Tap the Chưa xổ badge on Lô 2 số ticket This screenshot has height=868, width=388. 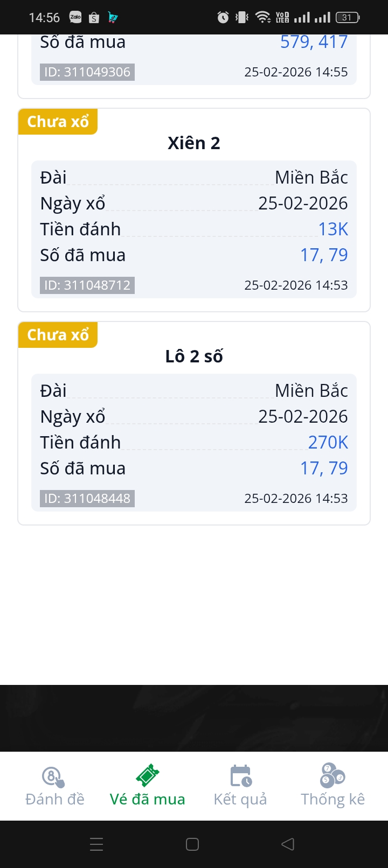tap(58, 335)
